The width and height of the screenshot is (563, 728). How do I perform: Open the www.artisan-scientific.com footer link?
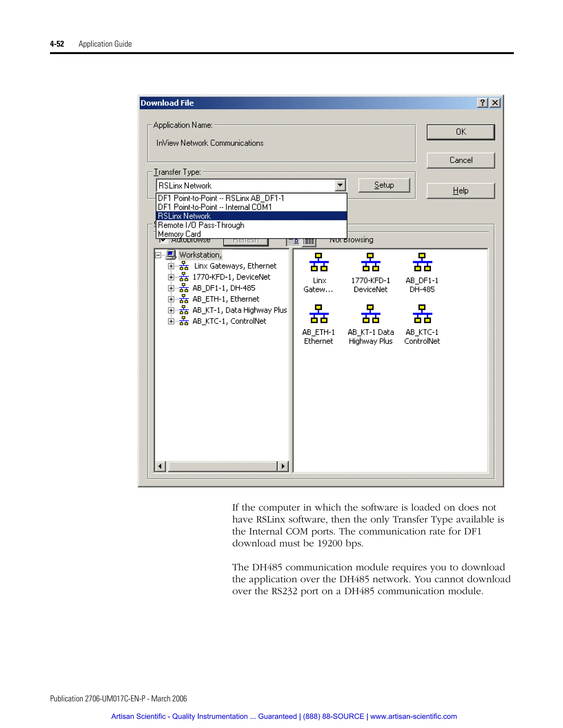413,717
